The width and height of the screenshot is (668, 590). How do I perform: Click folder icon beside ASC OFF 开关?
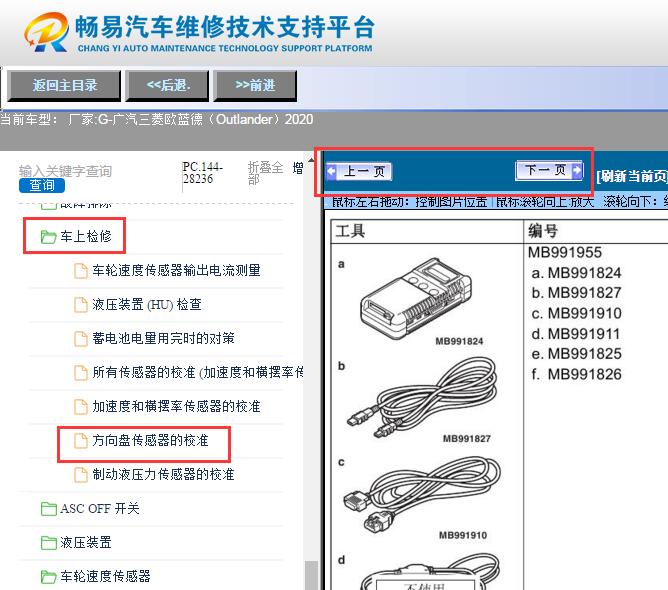[x=49, y=509]
